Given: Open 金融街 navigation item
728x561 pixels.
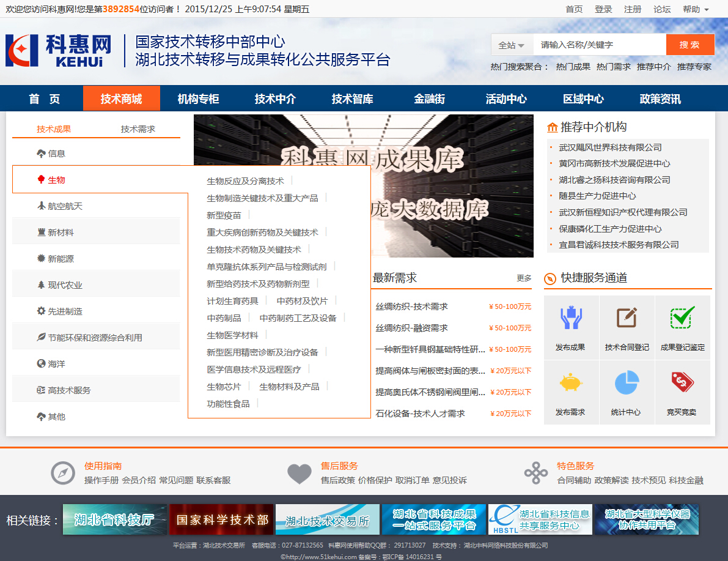Looking at the screenshot, I should tap(430, 98).
